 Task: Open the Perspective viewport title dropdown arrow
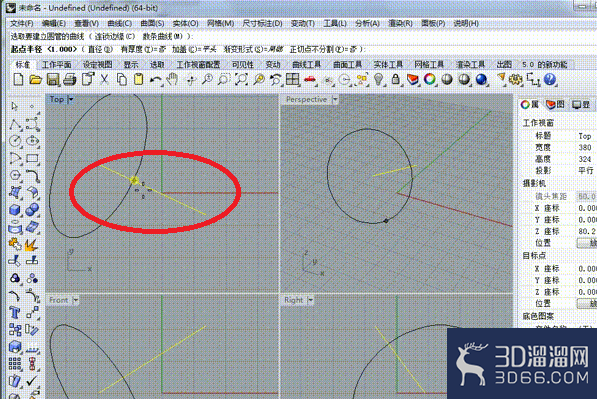[335, 99]
